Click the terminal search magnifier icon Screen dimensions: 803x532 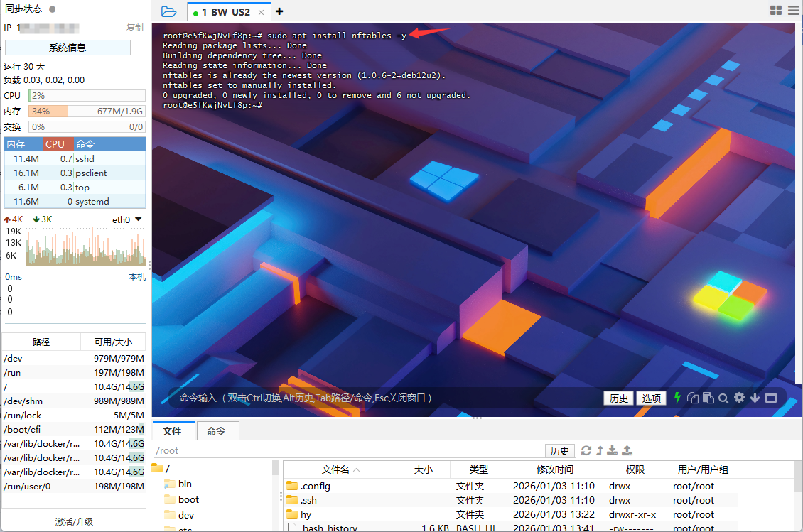click(x=723, y=398)
